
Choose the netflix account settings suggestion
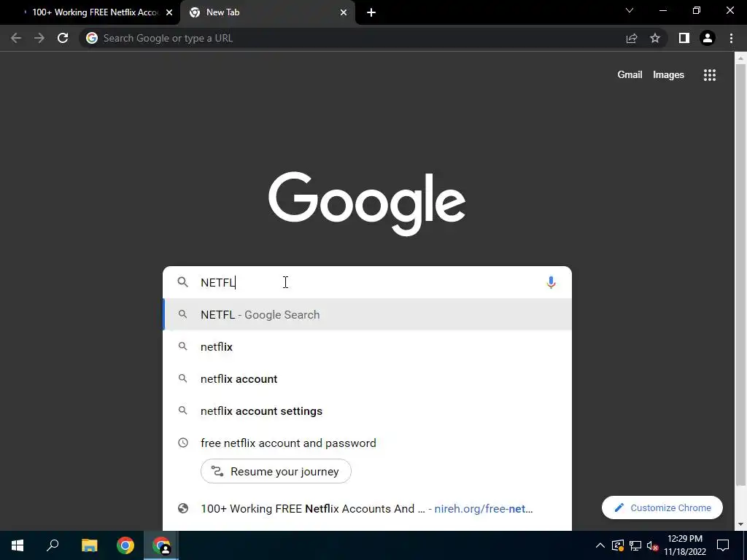(x=368, y=411)
